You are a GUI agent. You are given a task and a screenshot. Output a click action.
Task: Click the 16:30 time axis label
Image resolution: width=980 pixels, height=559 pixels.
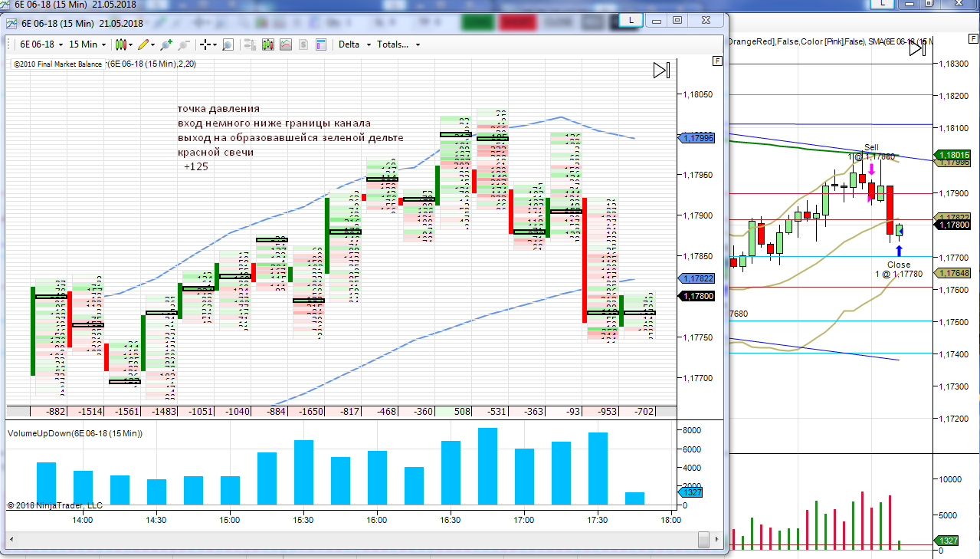[x=450, y=520]
